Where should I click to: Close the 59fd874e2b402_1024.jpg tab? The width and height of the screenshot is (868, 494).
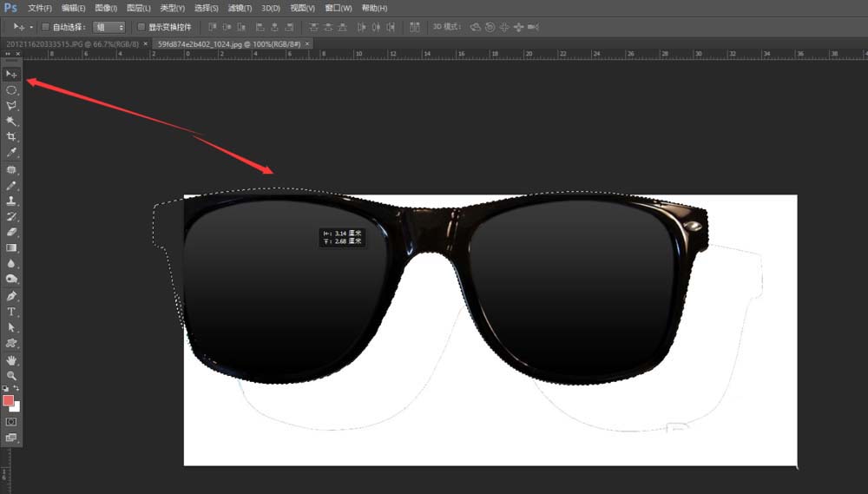pyautogui.click(x=306, y=43)
